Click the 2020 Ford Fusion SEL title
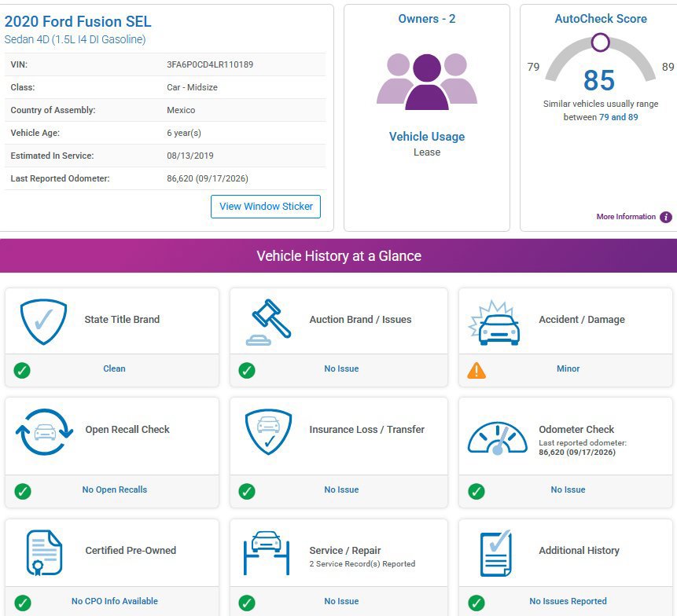Viewport: 677px width, 616px height. tap(78, 21)
